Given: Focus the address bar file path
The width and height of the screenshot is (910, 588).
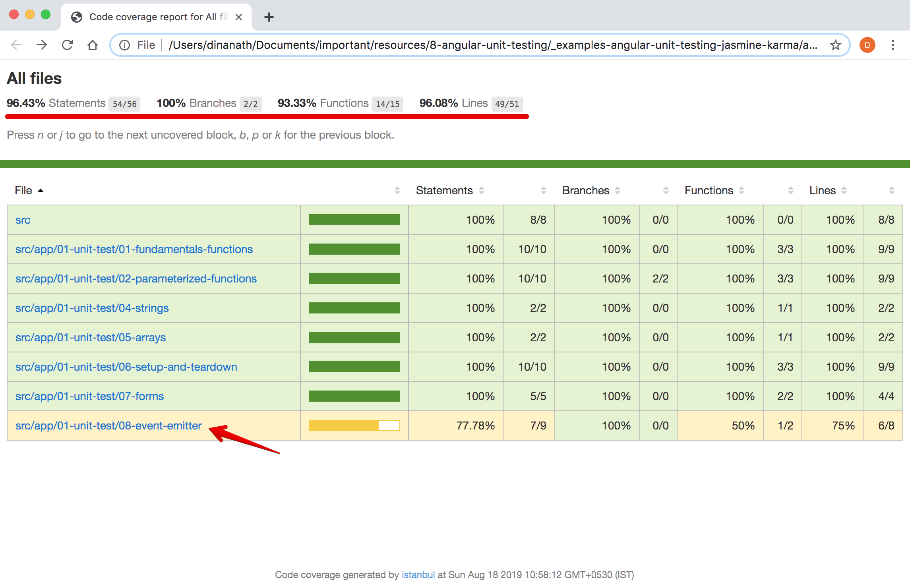Looking at the screenshot, I should (x=493, y=45).
